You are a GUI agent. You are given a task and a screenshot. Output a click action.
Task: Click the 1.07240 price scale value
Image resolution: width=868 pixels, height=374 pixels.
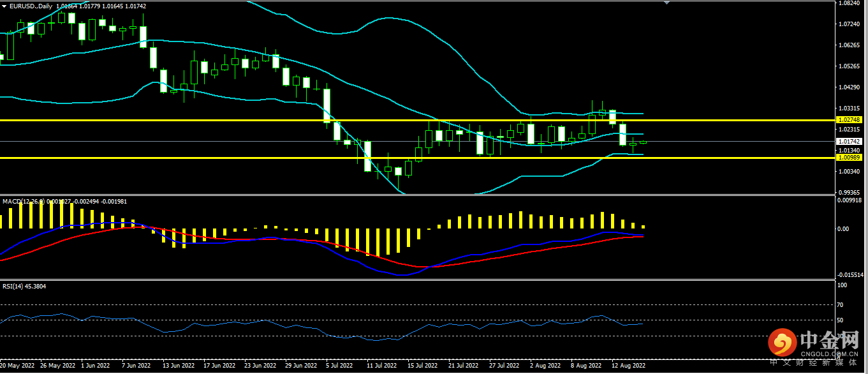point(850,24)
